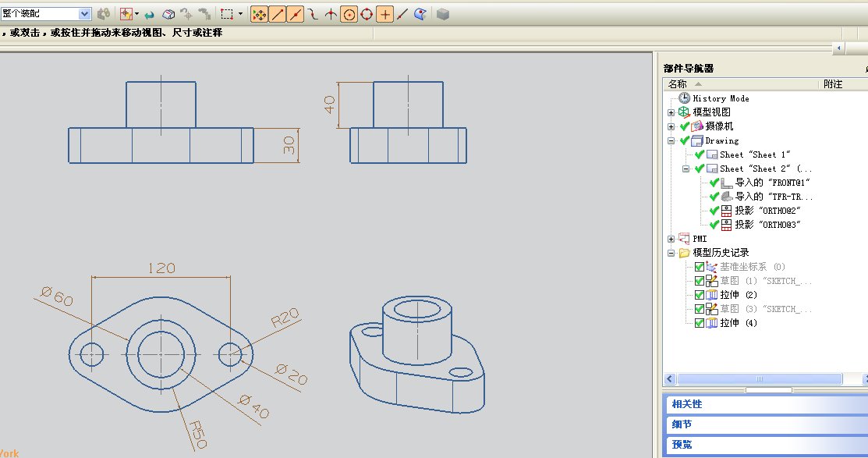Collapse the Sheet 2 tree node

[686, 169]
